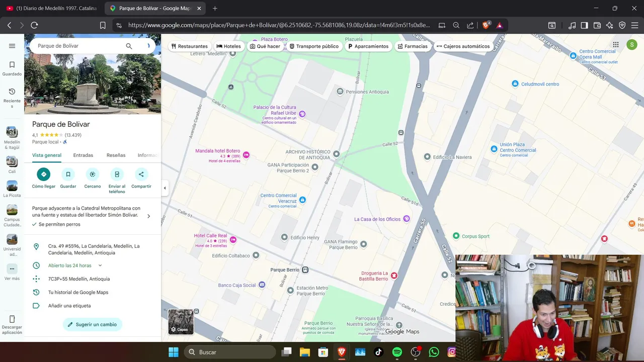644x362 pixels.
Task: Click the Aparcamientos filter chip
Action: point(369,46)
